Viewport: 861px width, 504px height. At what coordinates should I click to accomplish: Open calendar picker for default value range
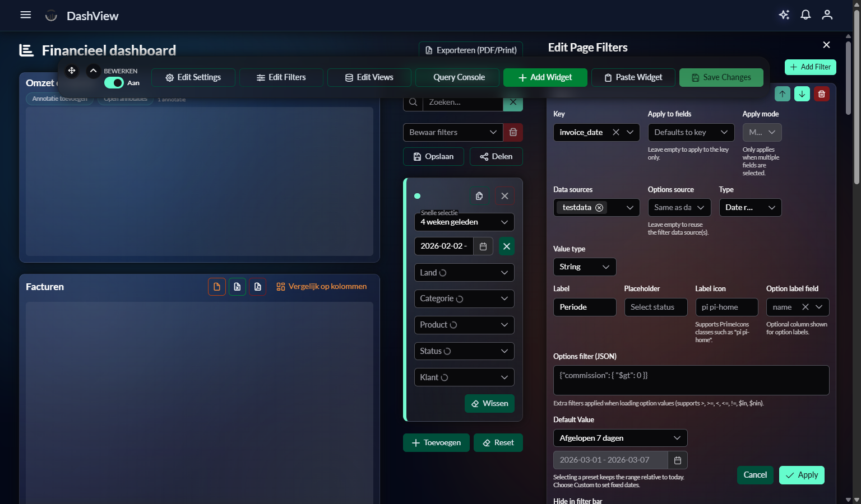(677, 460)
